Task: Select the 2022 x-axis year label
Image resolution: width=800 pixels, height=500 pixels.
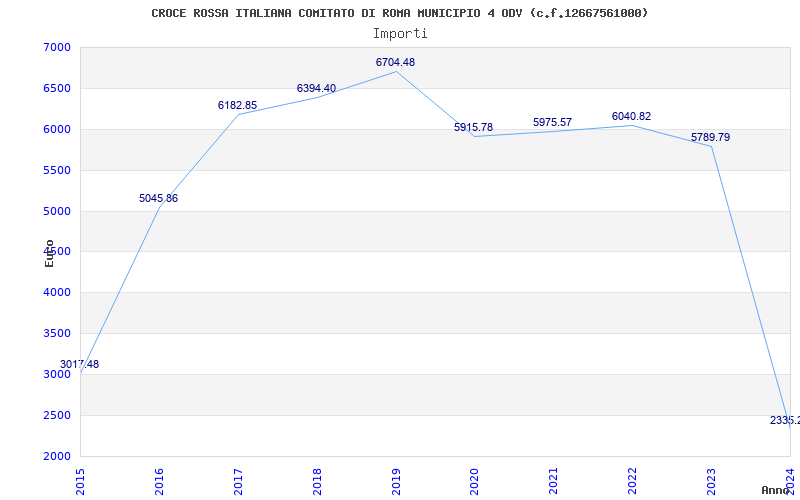Action: pyautogui.click(x=632, y=481)
